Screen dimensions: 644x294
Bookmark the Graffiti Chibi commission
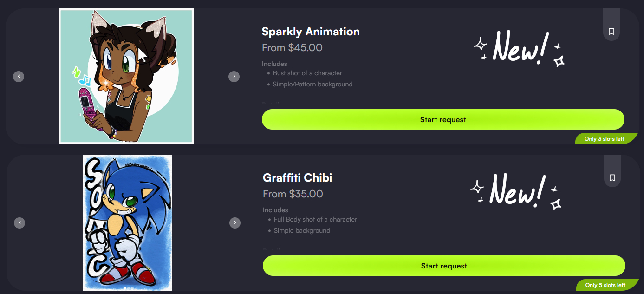click(x=612, y=178)
